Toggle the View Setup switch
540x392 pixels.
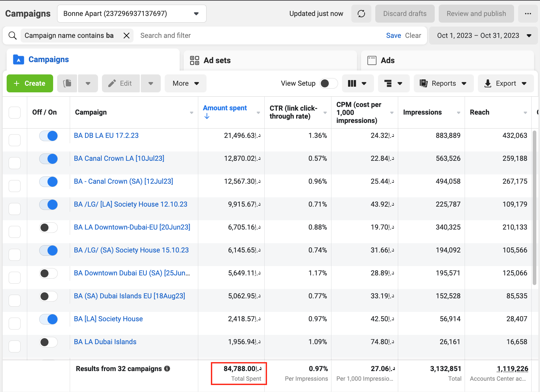point(328,83)
